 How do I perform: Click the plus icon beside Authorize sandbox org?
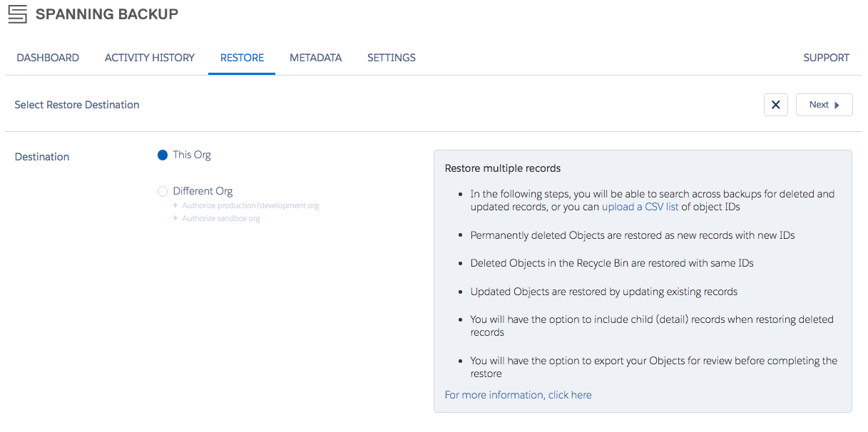click(x=175, y=219)
